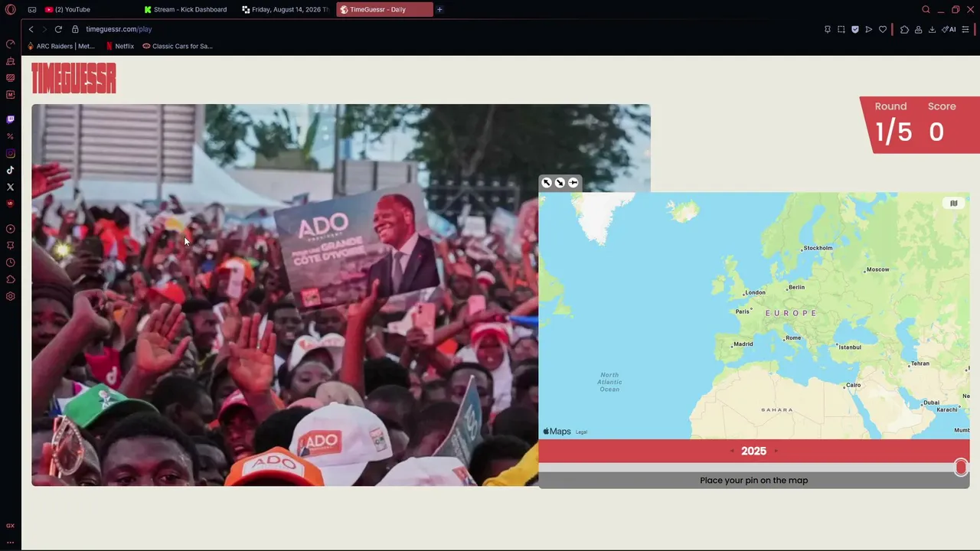
Task: Open X (Twitter) from the sidebar
Action: [x=10, y=187]
